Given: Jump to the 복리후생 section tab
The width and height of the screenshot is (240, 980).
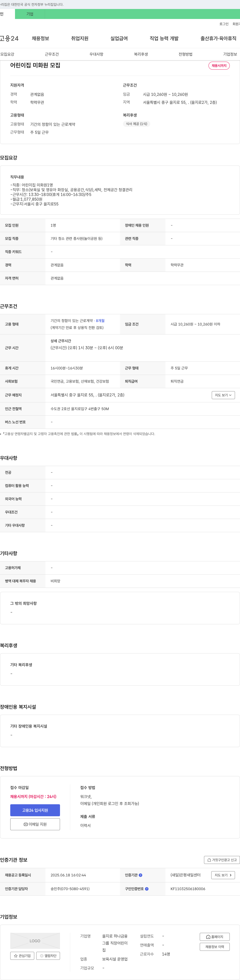Looking at the screenshot, I should [141, 54].
